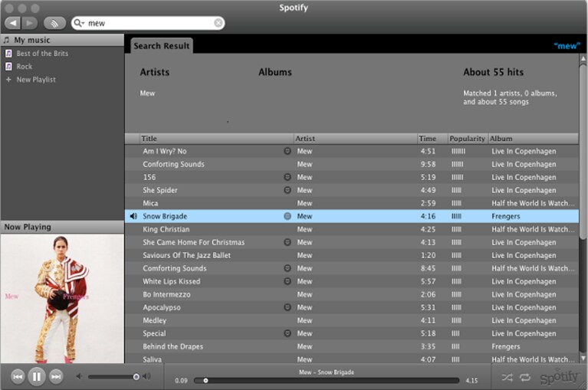
Task: Select the Bo Intermezzo track
Action: (351, 294)
